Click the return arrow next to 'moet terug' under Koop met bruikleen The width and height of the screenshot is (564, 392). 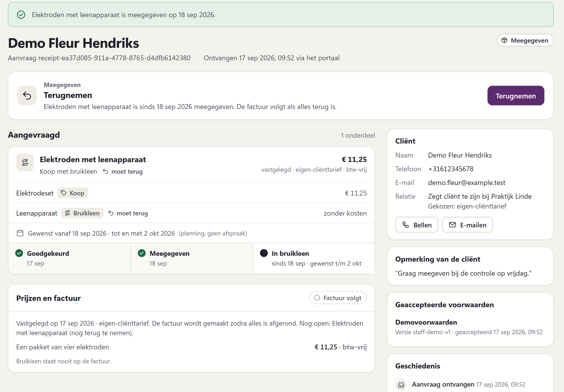pos(105,171)
